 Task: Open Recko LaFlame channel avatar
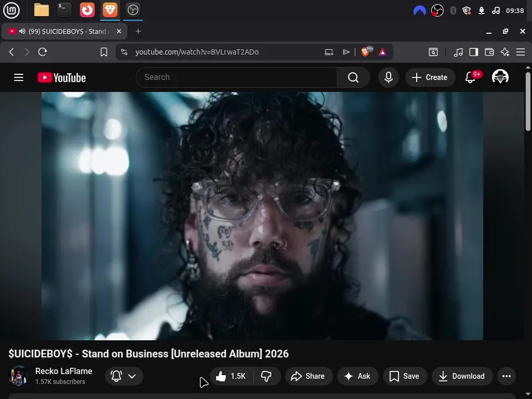click(x=19, y=376)
